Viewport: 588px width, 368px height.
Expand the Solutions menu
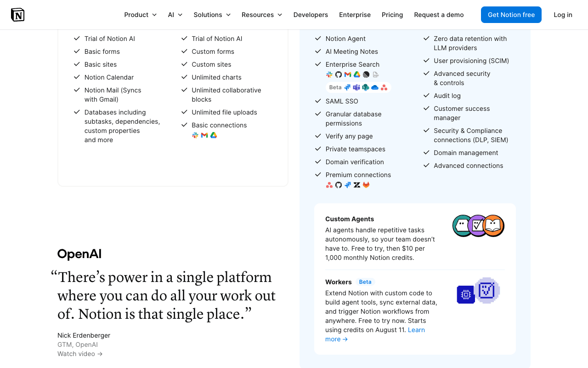pos(212,15)
